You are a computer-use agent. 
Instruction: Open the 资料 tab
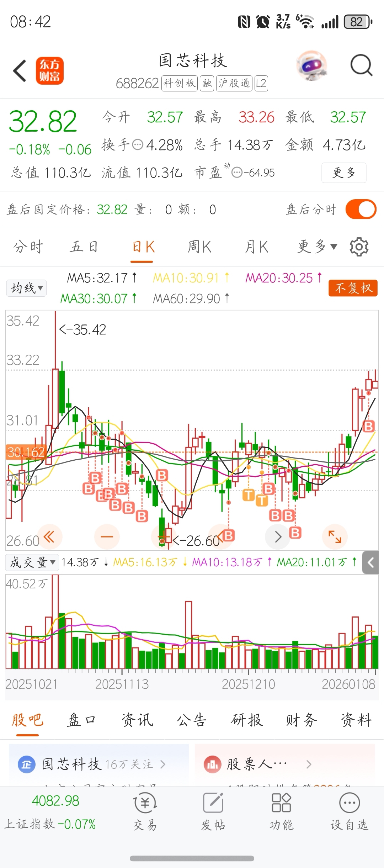[356, 720]
